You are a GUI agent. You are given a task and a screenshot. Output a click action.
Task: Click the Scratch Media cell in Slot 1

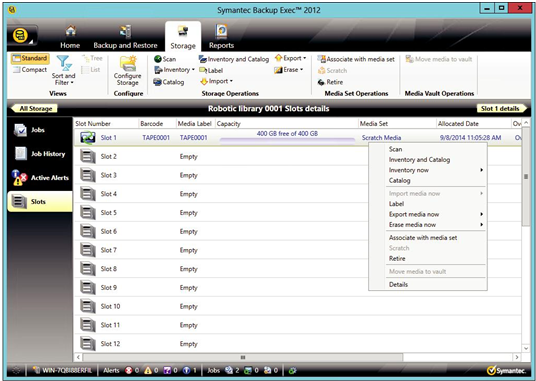coord(381,138)
